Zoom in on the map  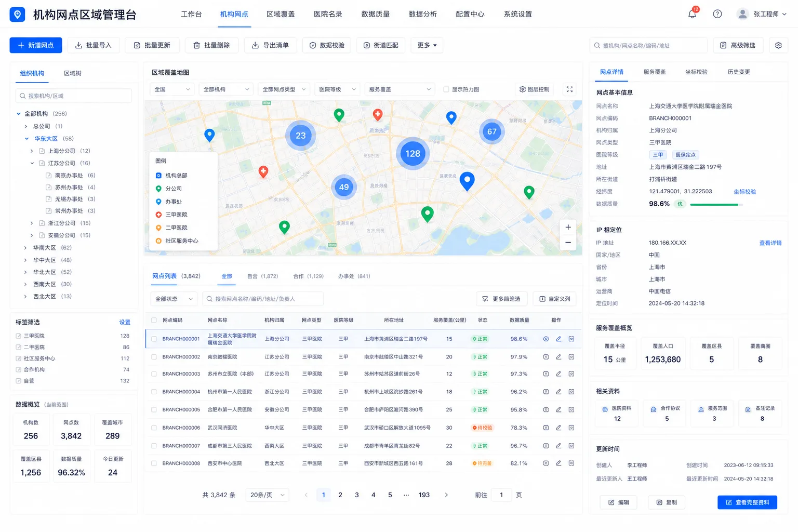568,227
